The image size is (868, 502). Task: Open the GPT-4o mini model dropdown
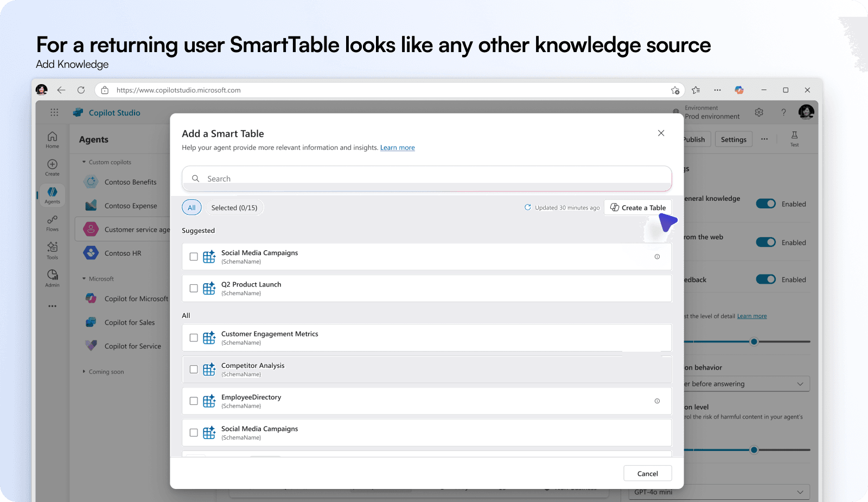pyautogui.click(x=719, y=492)
